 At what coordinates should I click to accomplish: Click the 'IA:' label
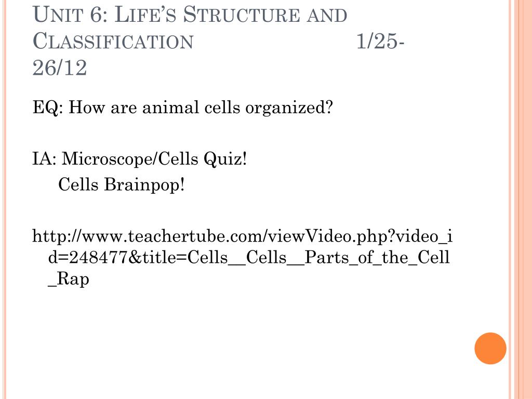coord(44,158)
